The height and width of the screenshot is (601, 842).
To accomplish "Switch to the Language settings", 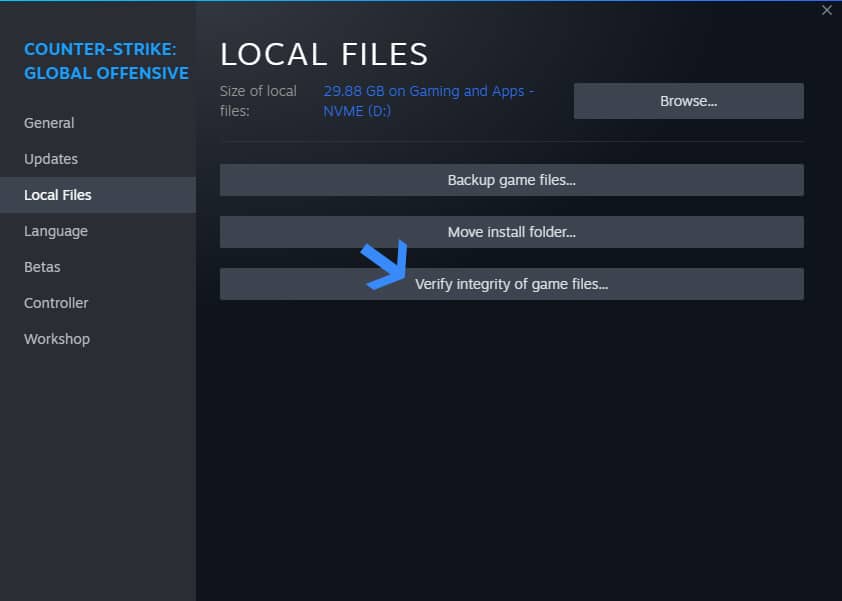I will [x=55, y=230].
